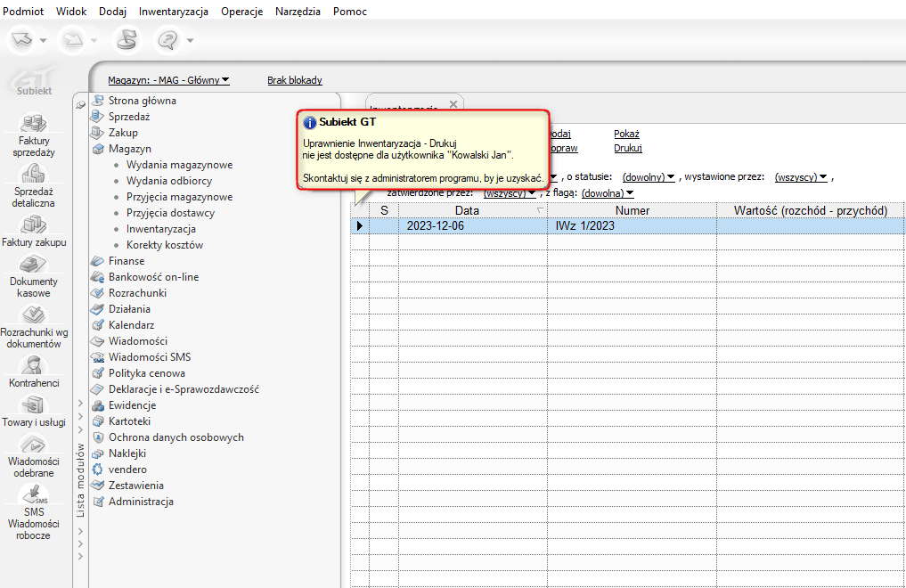Open the Magazyn MAG - Główny dropdown
This screenshot has width=906, height=588.
coord(168,80)
